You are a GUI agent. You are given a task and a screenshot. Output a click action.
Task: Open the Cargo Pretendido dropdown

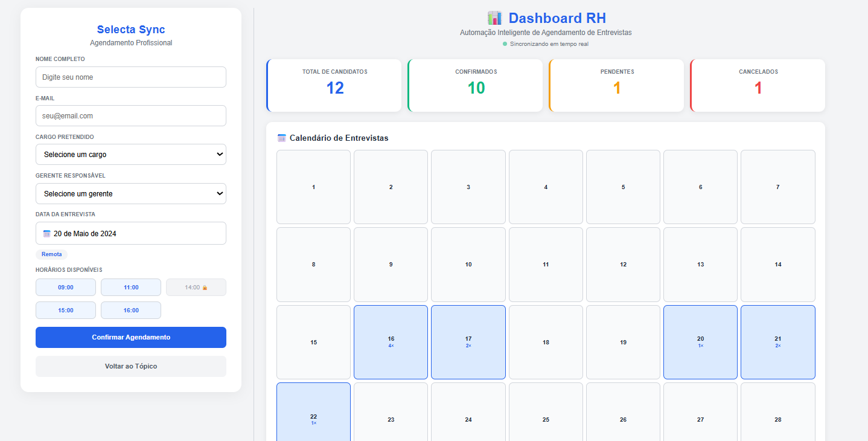pos(131,155)
